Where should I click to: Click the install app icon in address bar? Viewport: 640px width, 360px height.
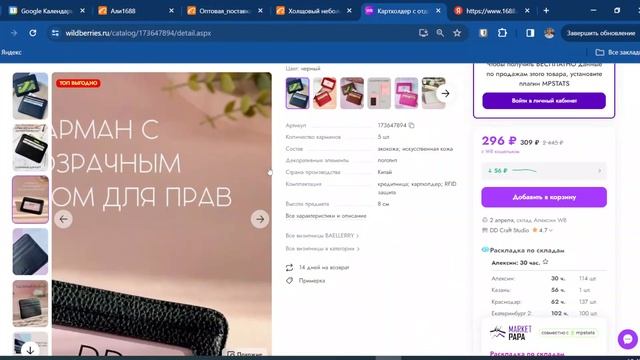pos(423,33)
